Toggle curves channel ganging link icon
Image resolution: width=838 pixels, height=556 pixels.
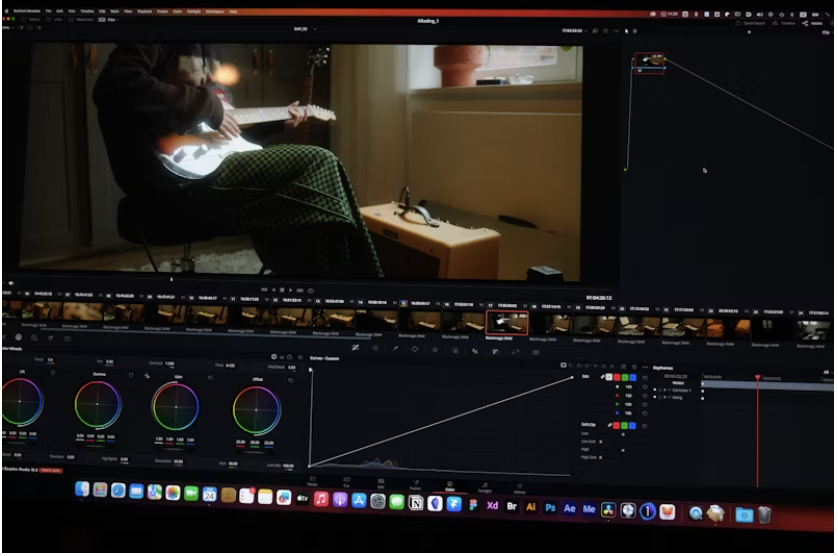tap(602, 377)
